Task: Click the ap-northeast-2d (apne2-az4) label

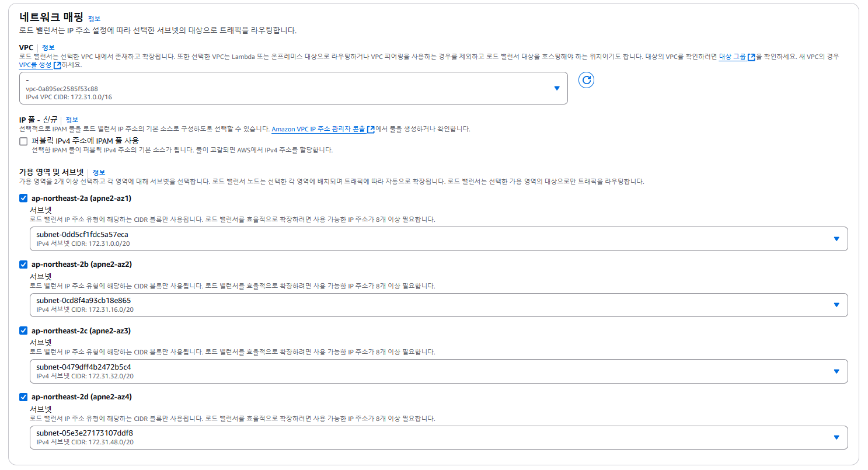Action: pos(82,396)
